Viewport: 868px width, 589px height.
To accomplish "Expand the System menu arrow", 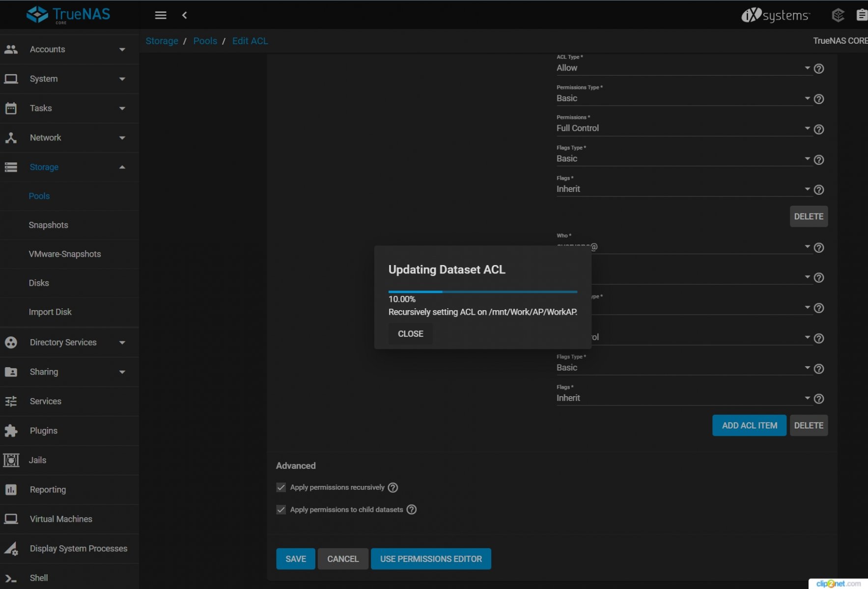I will click(x=122, y=79).
